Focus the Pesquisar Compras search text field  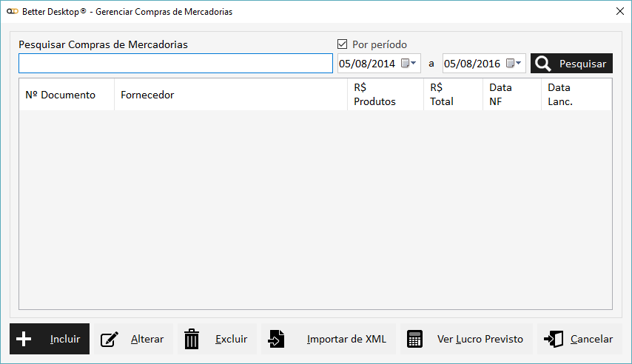175,64
